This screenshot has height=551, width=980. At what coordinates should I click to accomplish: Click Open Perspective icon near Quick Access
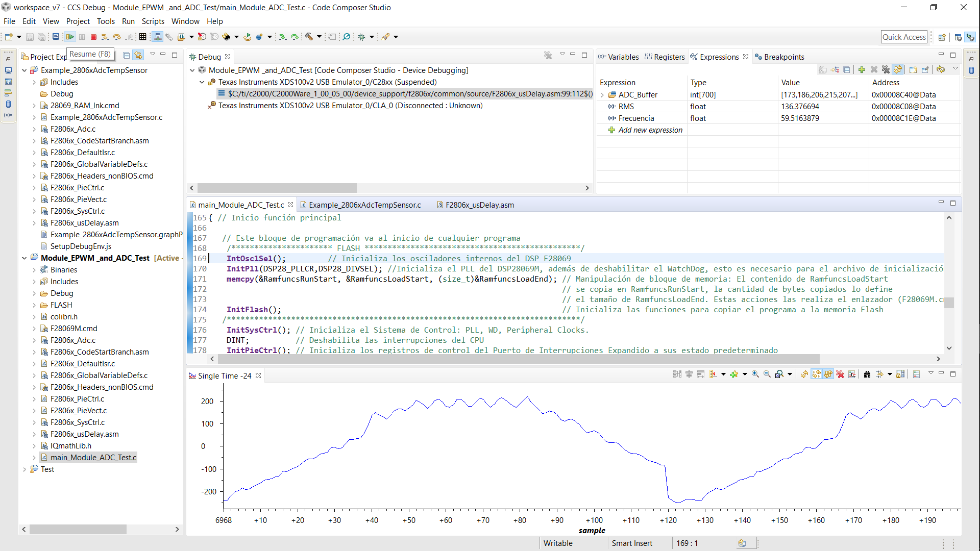[942, 37]
